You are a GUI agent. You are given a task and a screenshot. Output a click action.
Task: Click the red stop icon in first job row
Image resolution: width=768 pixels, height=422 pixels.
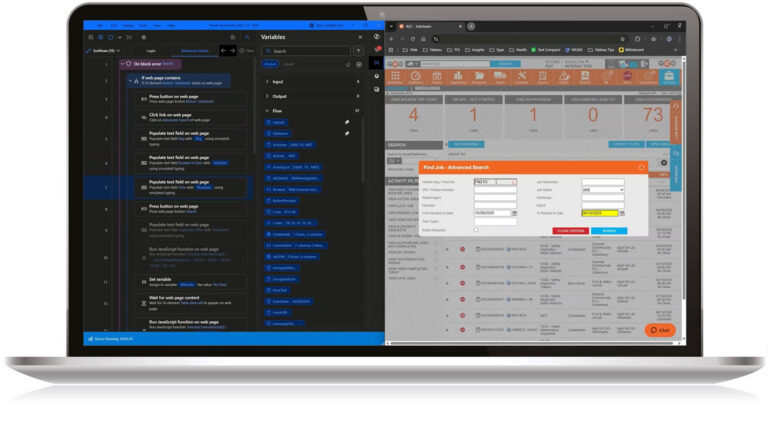(462, 248)
